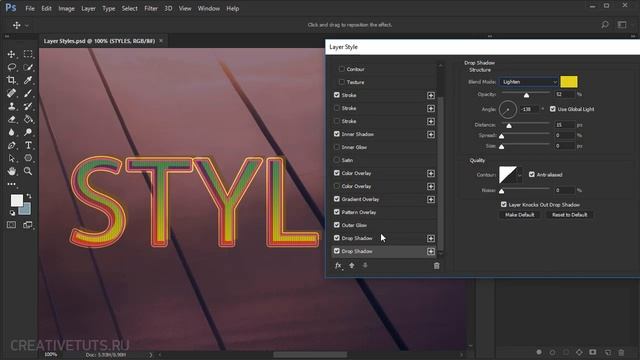This screenshot has width=640, height=360.
Task: Close the Layer Styles.psd document tab
Action: click(161, 41)
